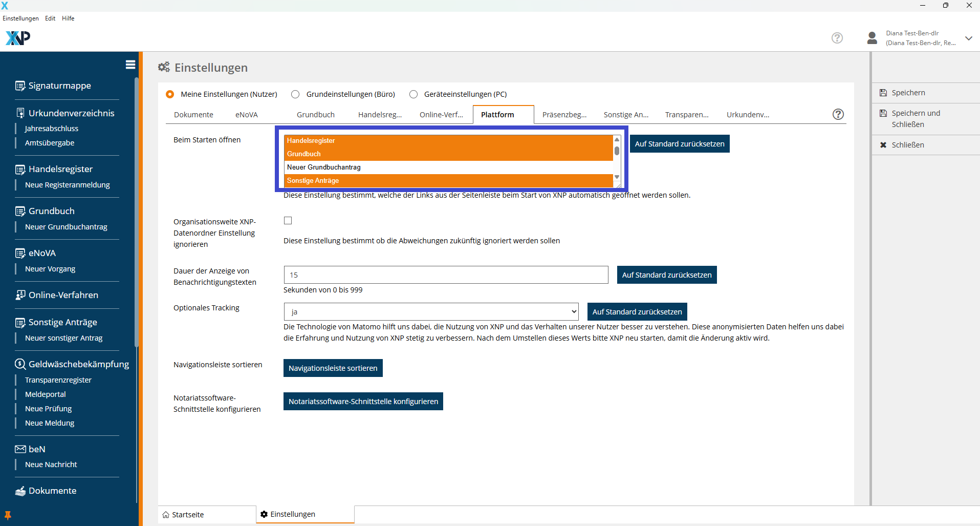Viewport: 980px width, 526px height.
Task: Click the top header help question mark
Action: tap(837, 38)
